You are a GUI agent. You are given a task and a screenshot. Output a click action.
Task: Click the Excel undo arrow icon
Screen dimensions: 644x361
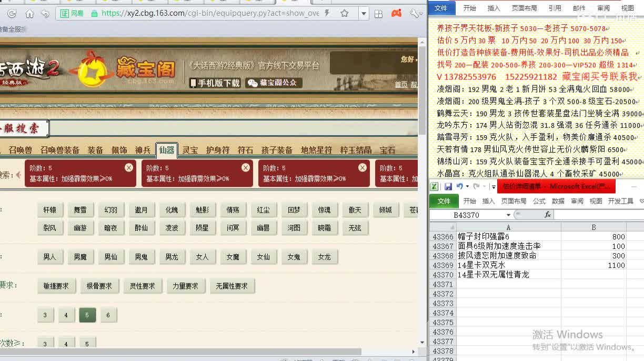[459, 186]
